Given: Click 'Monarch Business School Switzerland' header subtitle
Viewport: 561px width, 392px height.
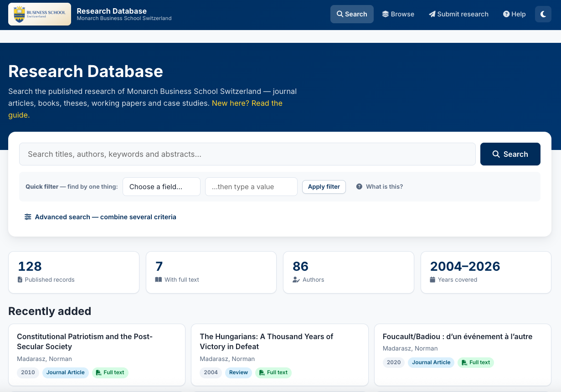Looking at the screenshot, I should (x=124, y=19).
